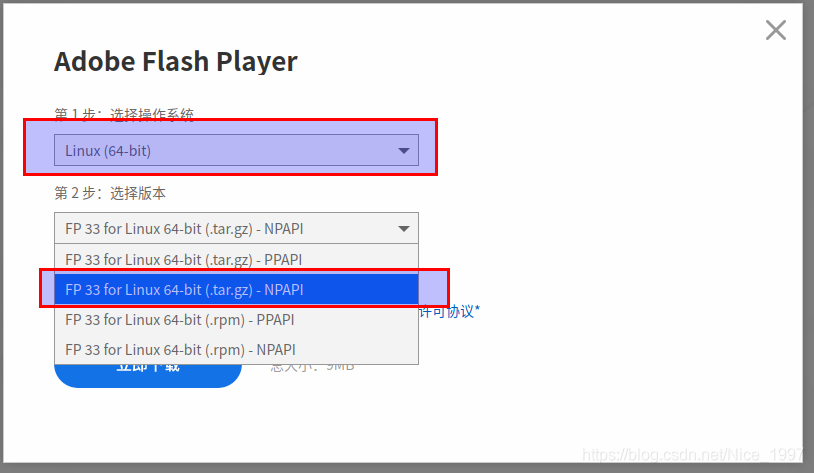The image size is (814, 473).
Task: Open the license agreement link (许可协议)
Action: click(450, 312)
